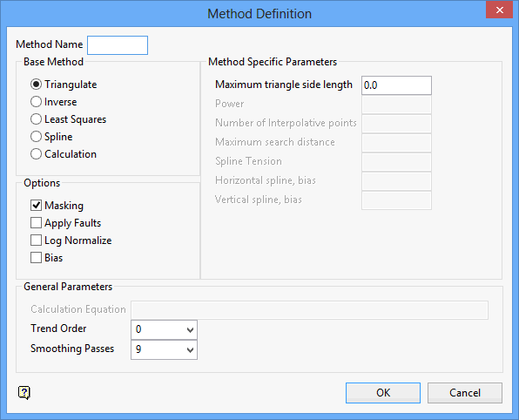The image size is (519, 420).
Task: Select Least Squares base method
Action: 36,119
